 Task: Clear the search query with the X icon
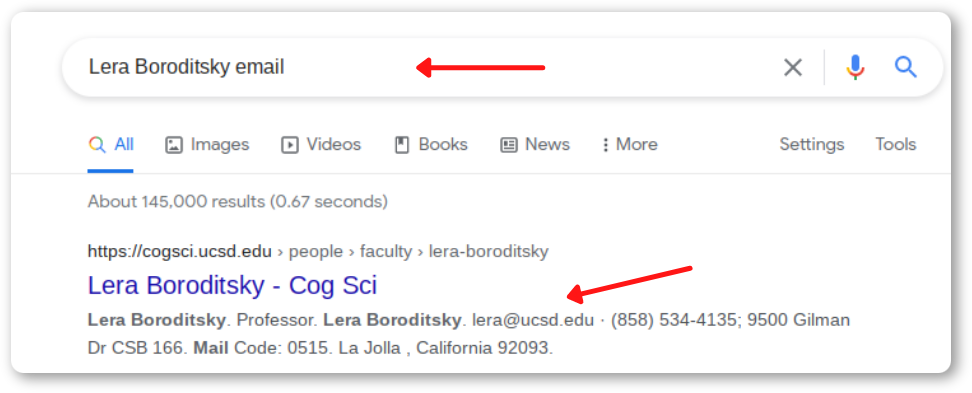(793, 67)
